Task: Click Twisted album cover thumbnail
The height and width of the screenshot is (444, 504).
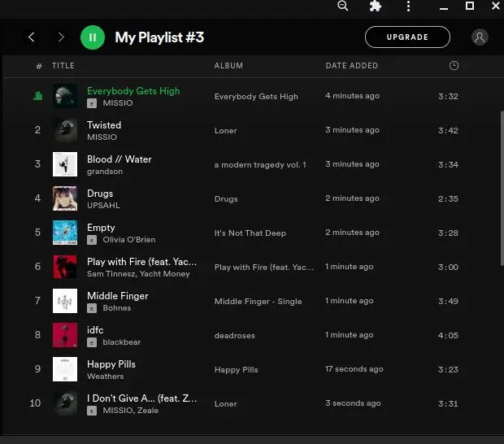Action: pyautogui.click(x=65, y=130)
